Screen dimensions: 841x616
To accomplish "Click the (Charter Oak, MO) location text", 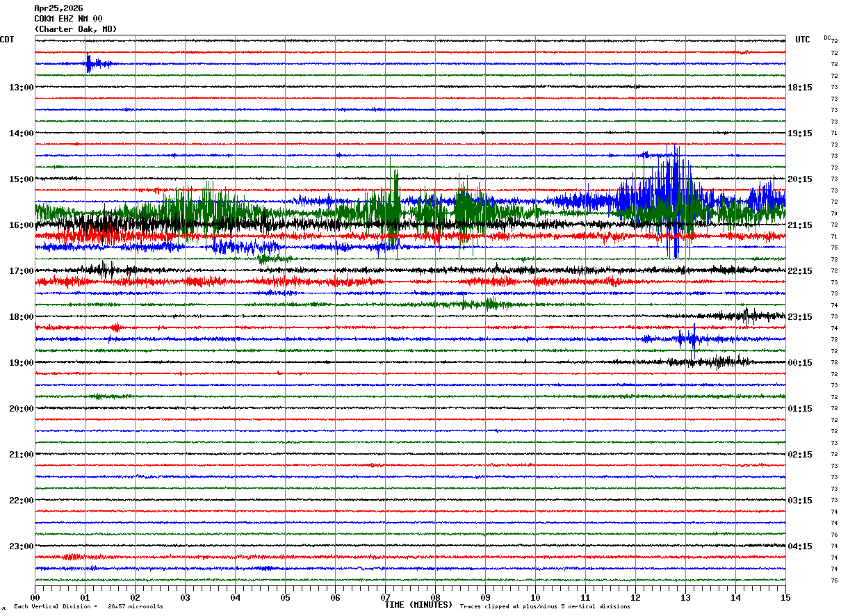I will (76, 29).
